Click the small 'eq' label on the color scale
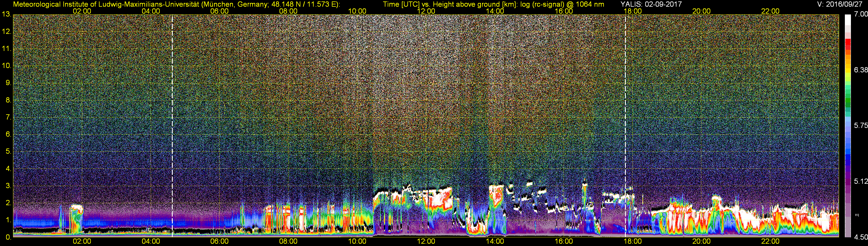 [x=857, y=215]
